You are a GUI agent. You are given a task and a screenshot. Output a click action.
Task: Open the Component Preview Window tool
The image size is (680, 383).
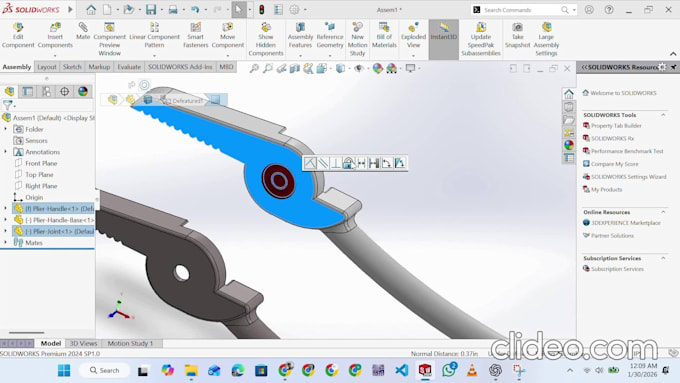pyautogui.click(x=109, y=39)
